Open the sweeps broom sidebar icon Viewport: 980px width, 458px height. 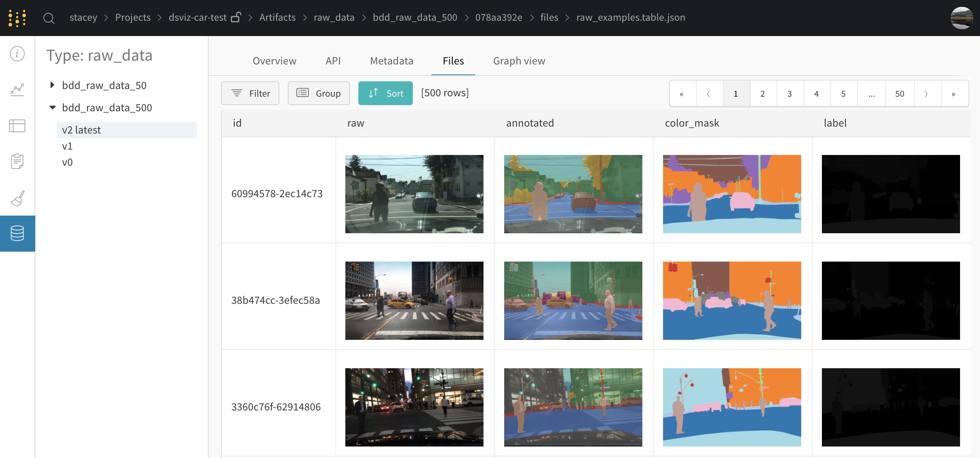click(17, 198)
